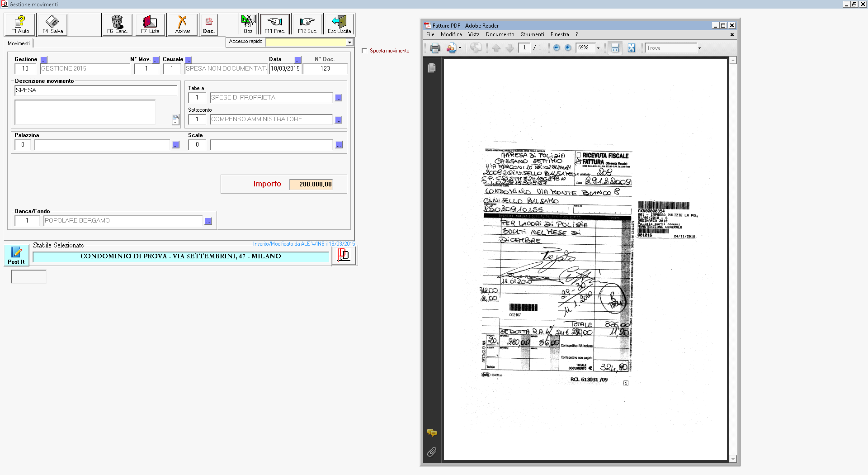Open F1 Aiuto help
The height and width of the screenshot is (475, 868).
click(x=20, y=24)
